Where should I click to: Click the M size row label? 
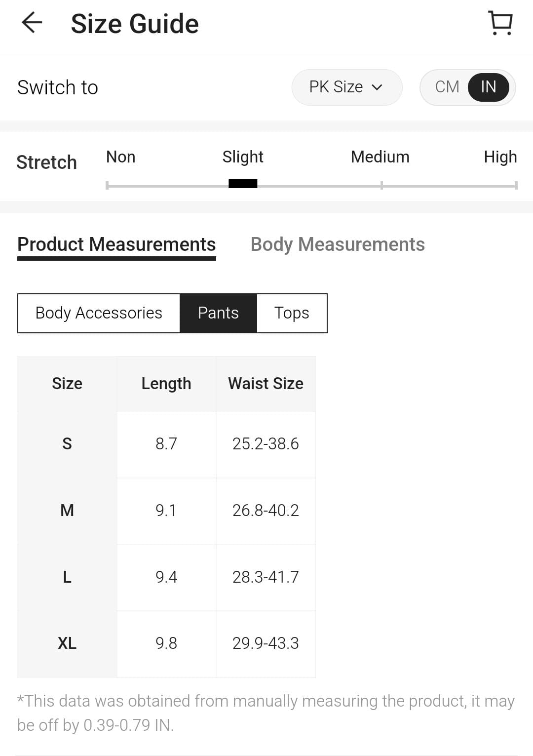67,510
